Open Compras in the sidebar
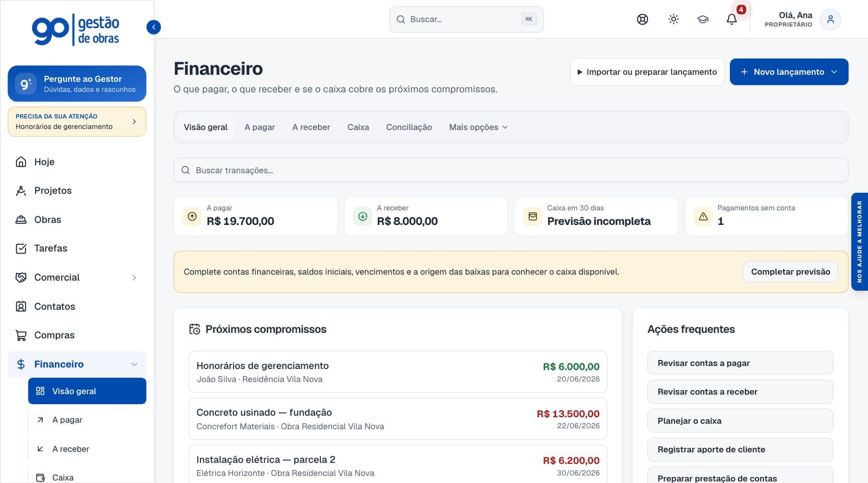This screenshot has width=868, height=483. (77, 335)
